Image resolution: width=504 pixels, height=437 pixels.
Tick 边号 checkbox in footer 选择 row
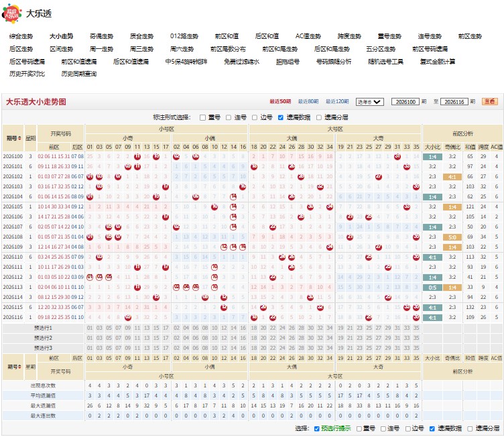[407, 429]
